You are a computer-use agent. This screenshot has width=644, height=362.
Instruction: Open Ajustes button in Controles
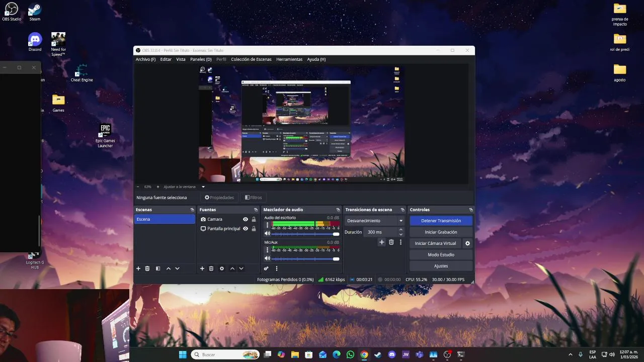(441, 266)
